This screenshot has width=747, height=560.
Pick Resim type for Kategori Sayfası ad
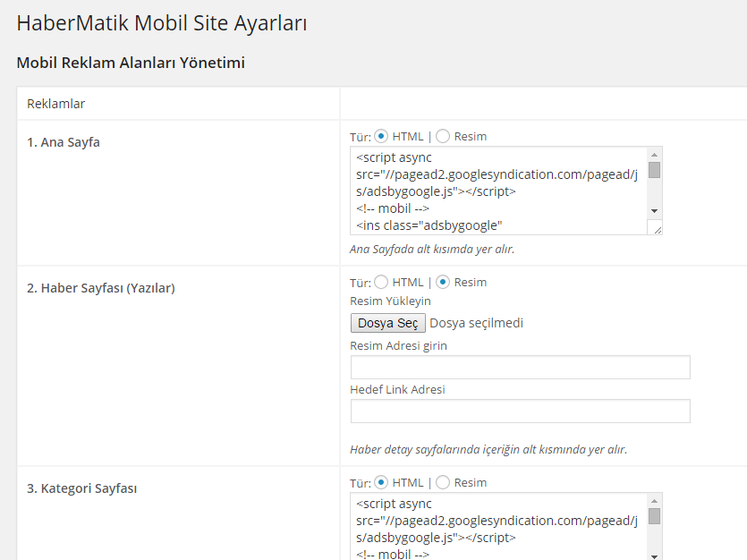[x=443, y=482]
